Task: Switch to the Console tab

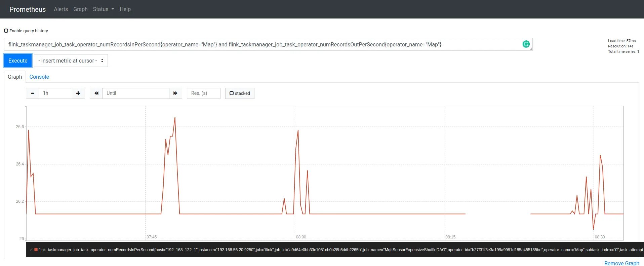Action: [x=39, y=77]
